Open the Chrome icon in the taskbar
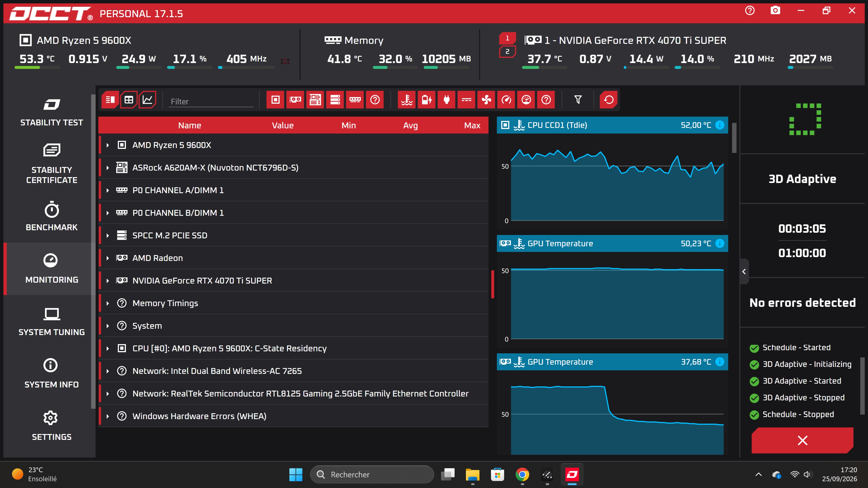 [x=522, y=474]
